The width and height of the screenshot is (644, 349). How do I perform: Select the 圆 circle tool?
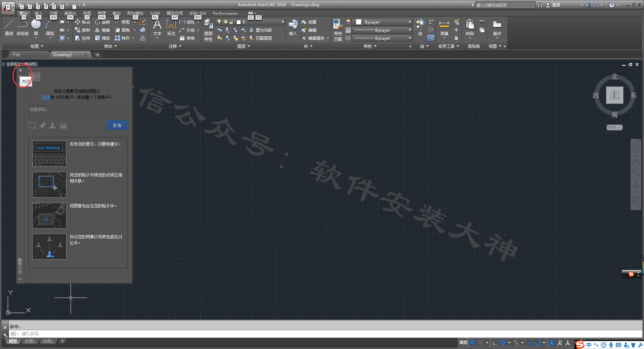click(36, 27)
